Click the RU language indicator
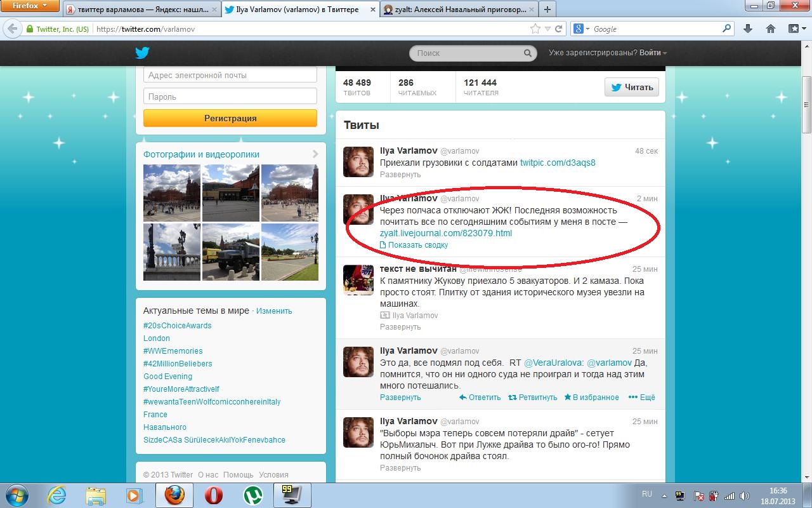 [x=647, y=494]
